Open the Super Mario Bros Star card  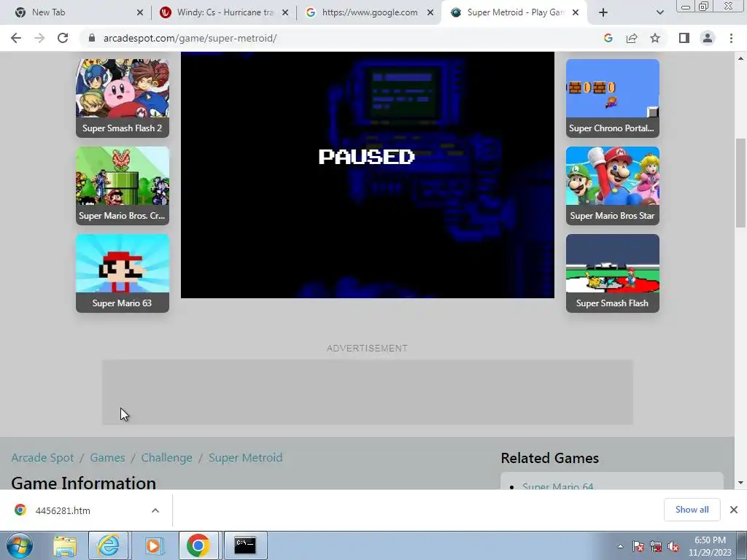(613, 186)
